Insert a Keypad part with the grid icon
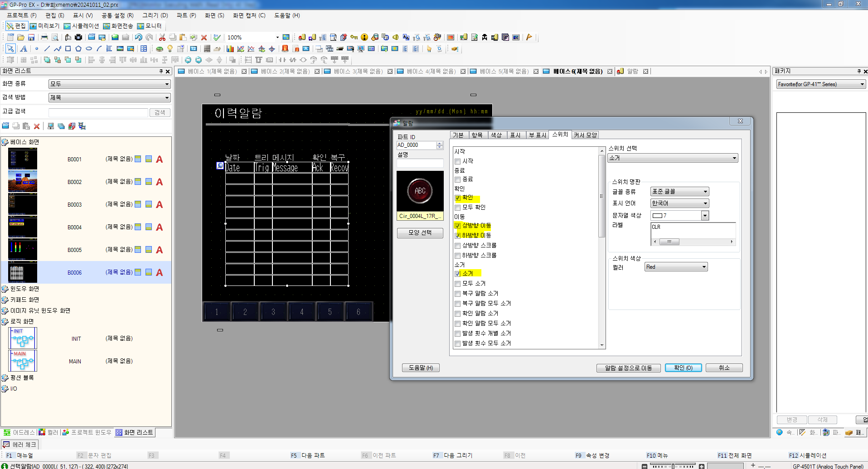868x469 pixels. (x=207, y=48)
